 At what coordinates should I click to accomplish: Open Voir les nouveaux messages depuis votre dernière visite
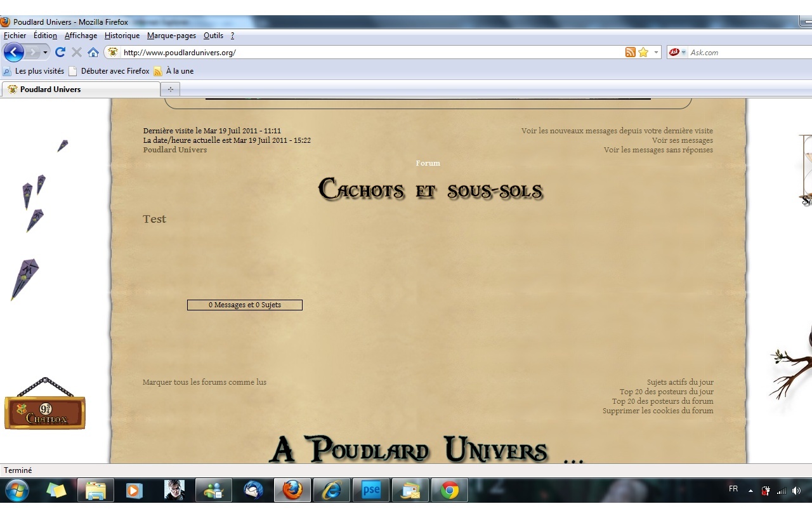617,131
